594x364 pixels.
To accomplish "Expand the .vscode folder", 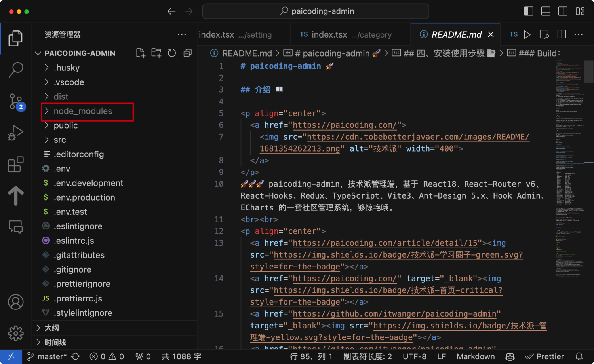I will (x=114, y=82).
